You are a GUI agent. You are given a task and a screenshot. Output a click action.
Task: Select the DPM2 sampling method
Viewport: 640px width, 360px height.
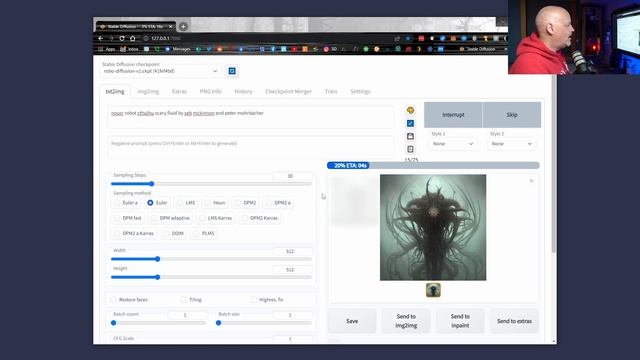[245, 203]
